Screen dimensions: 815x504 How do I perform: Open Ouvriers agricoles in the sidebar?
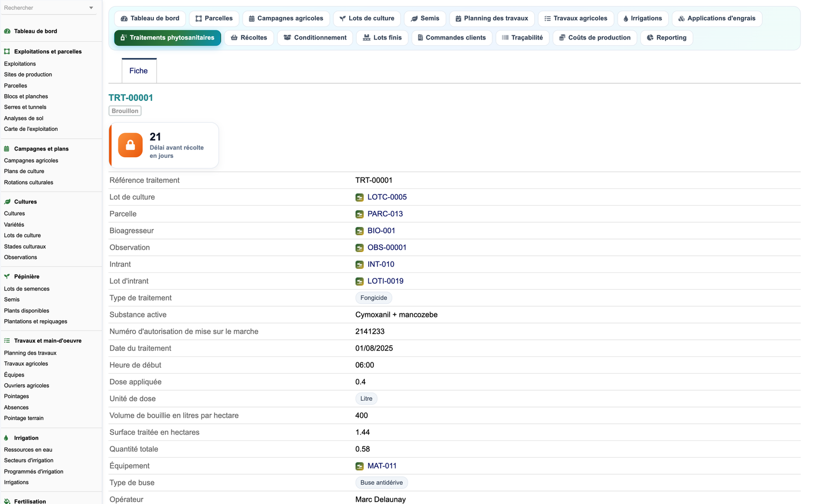[27, 386]
